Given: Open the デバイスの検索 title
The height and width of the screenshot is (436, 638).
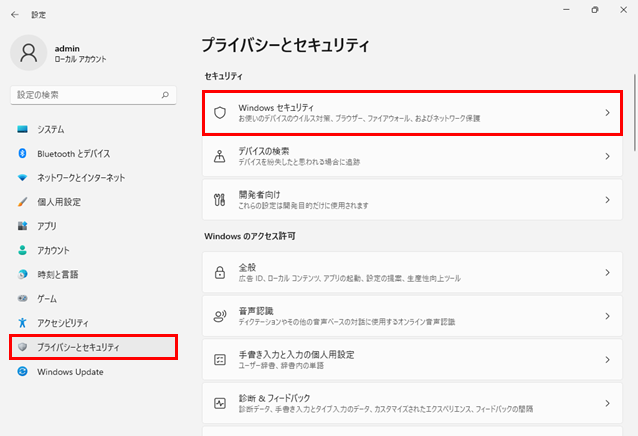Looking at the screenshot, I should click(x=264, y=151).
